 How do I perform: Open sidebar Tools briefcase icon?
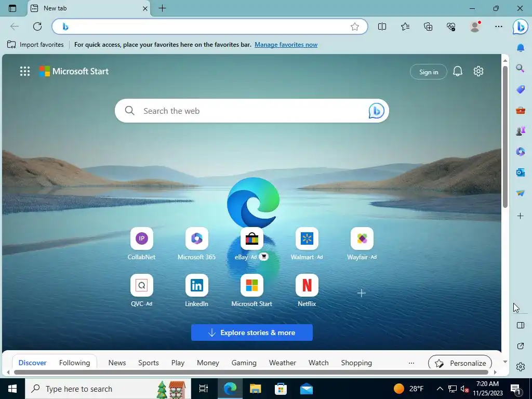(x=521, y=110)
